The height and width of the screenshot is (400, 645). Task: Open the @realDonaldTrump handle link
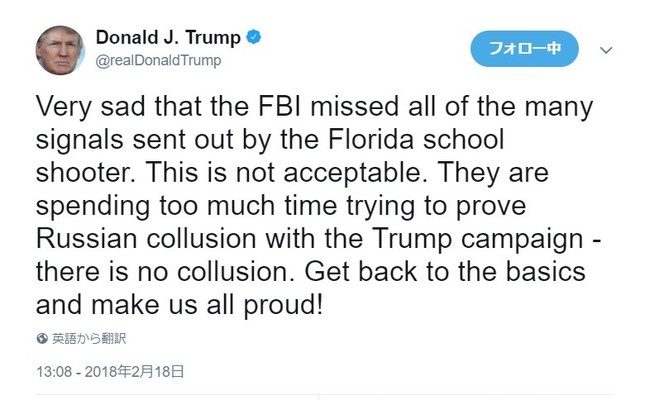pyautogui.click(x=158, y=61)
